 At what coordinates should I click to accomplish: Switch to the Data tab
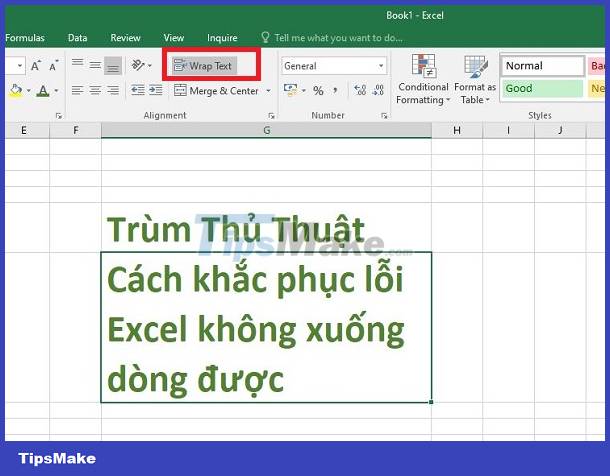point(77,38)
